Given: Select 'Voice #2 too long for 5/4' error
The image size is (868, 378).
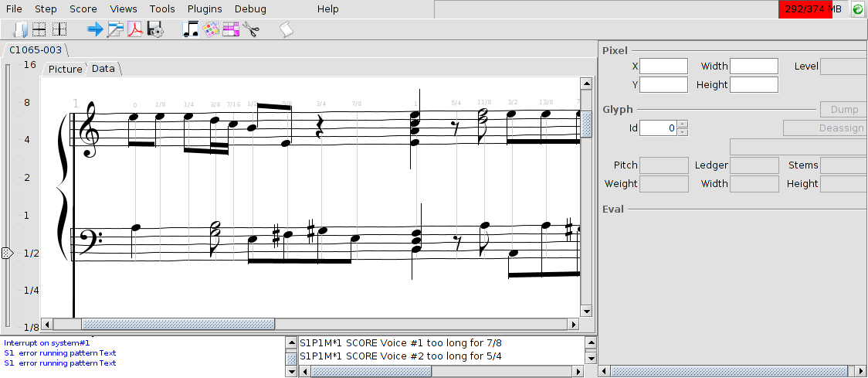Looking at the screenshot, I should (x=401, y=356).
